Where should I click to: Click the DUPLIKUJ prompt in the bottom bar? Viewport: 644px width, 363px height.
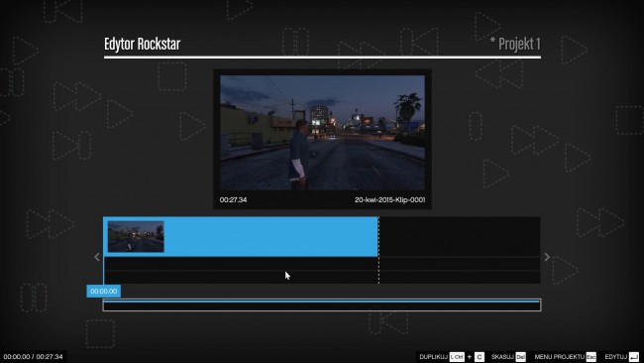tap(433, 357)
